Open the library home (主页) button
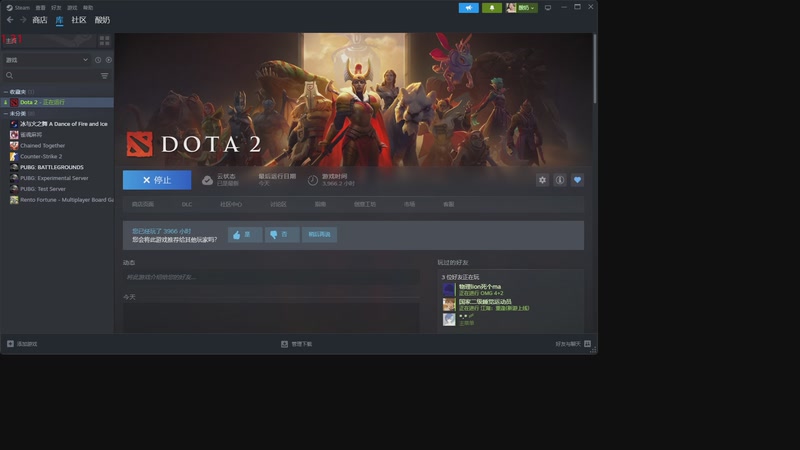The width and height of the screenshot is (800, 450). 49,40
